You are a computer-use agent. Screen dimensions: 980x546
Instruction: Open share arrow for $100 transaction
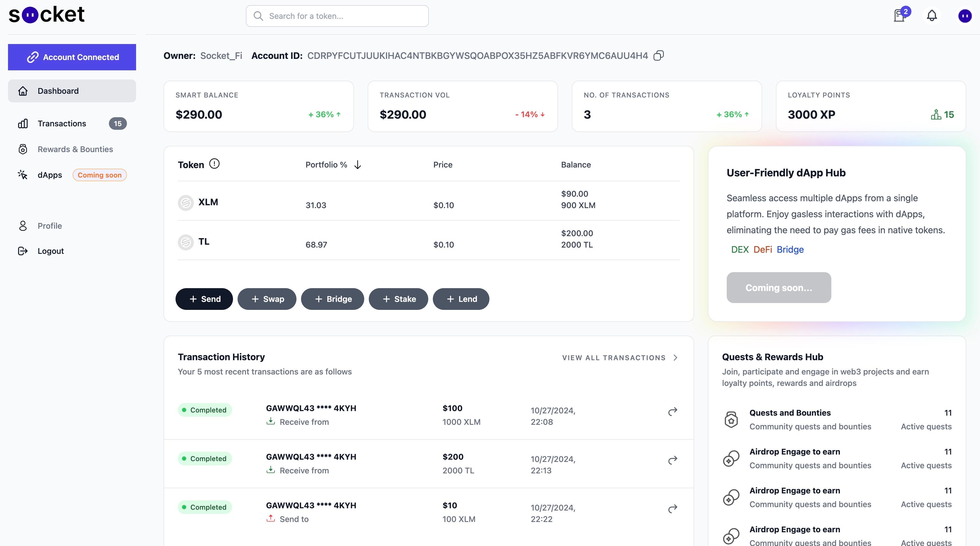[673, 411]
